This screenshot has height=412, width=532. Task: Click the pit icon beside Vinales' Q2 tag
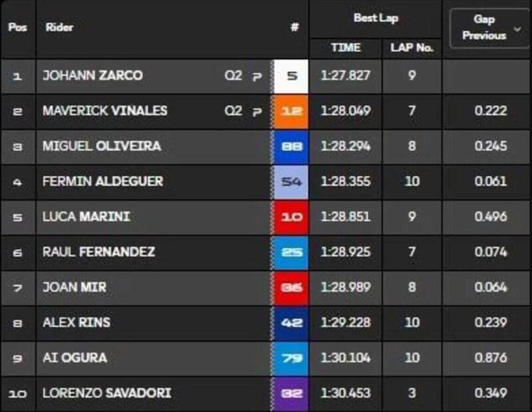[x=257, y=112]
